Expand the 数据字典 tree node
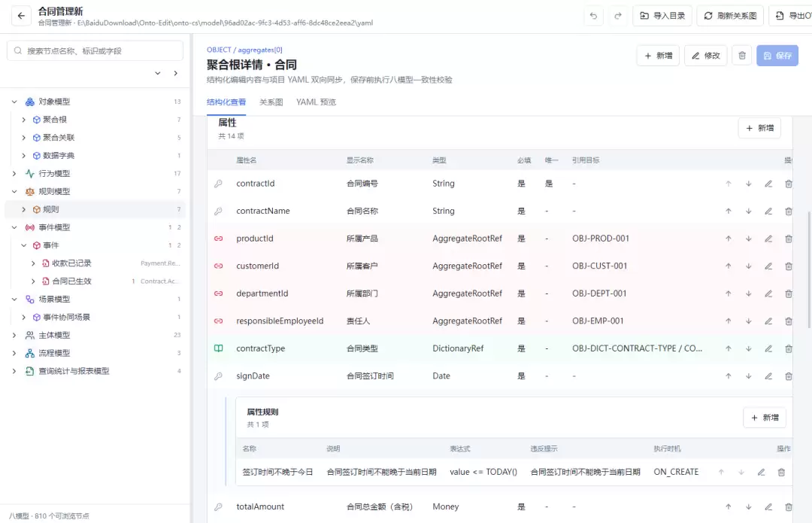This screenshot has height=523, width=812. pyautogui.click(x=24, y=156)
